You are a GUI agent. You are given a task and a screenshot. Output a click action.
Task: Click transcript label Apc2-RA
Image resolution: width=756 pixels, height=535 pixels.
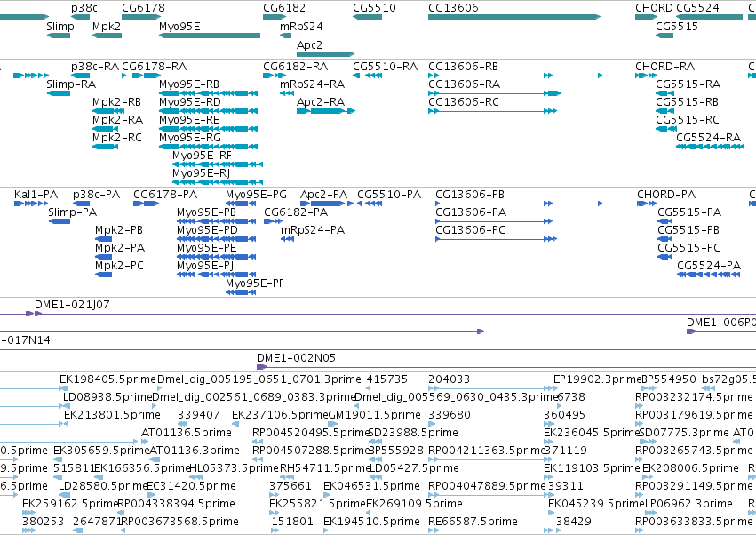tap(321, 102)
